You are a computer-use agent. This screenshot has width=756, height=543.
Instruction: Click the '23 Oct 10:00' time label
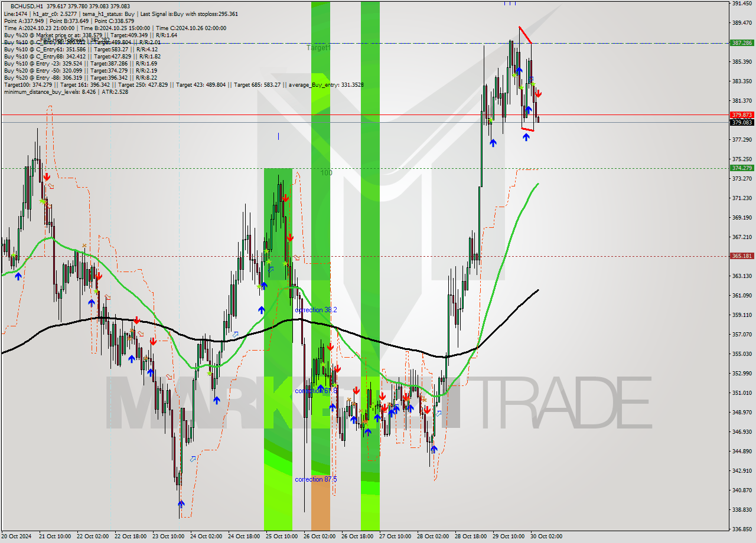pyautogui.click(x=168, y=537)
